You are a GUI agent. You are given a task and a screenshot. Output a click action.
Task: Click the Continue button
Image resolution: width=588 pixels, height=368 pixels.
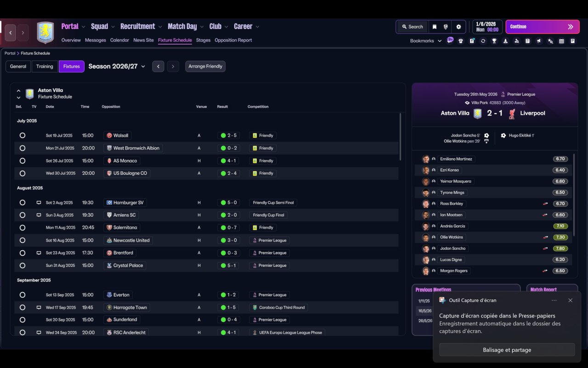[x=543, y=27]
